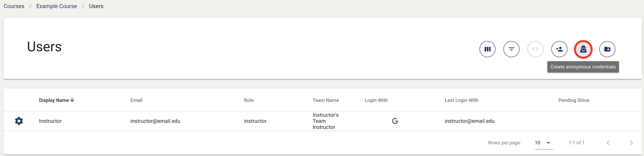Select the filter users icon
Viewport: 644px width, 156px height.
(x=511, y=49)
